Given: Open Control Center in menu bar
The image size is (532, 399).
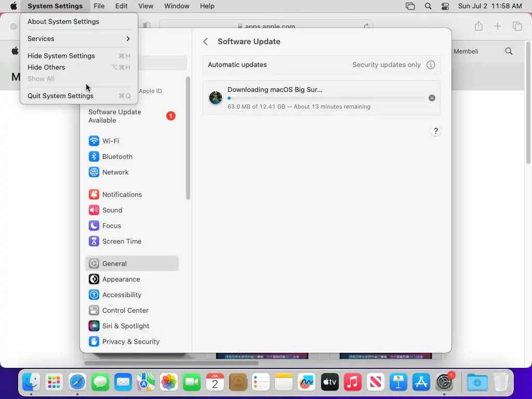Looking at the screenshot, I should (x=445, y=6).
